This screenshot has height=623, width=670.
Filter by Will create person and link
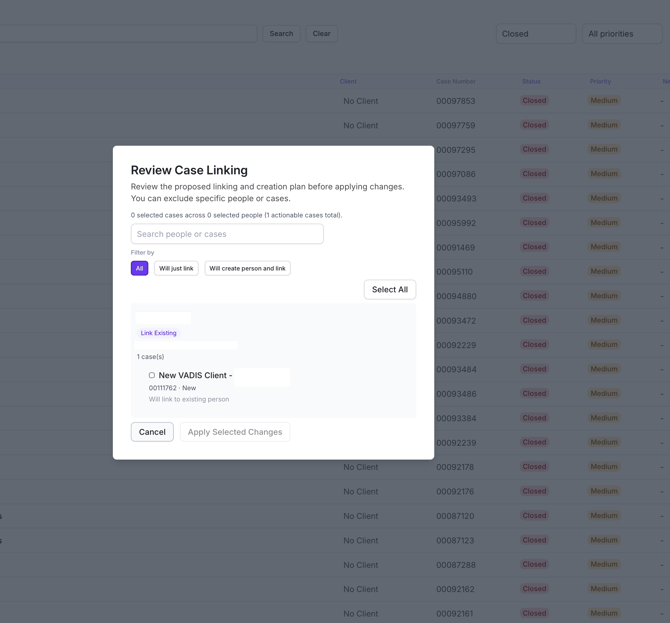click(247, 268)
